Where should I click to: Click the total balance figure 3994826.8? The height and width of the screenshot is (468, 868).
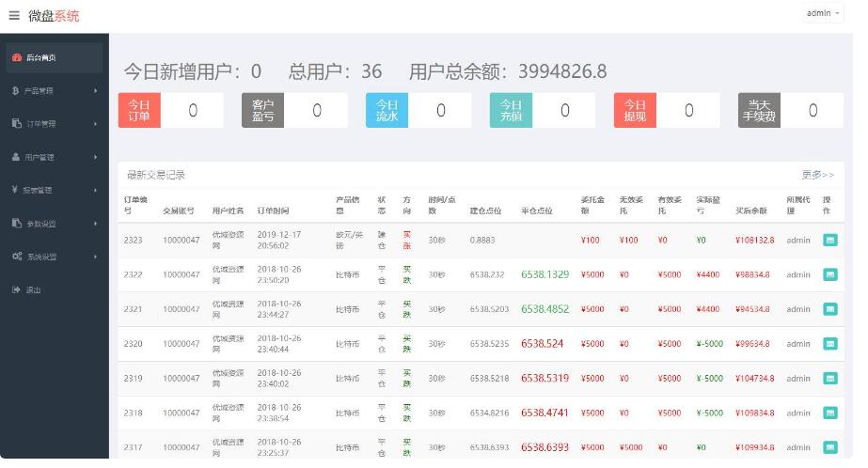pos(562,71)
